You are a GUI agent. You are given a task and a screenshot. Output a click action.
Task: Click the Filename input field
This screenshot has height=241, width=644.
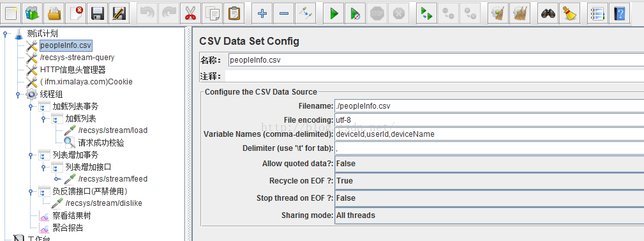490,106
